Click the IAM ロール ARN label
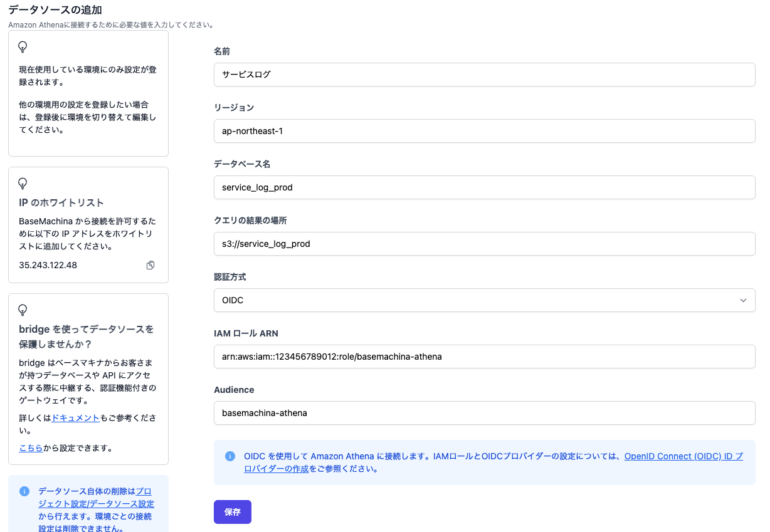Screen dimensions: 770x532 point(246,333)
